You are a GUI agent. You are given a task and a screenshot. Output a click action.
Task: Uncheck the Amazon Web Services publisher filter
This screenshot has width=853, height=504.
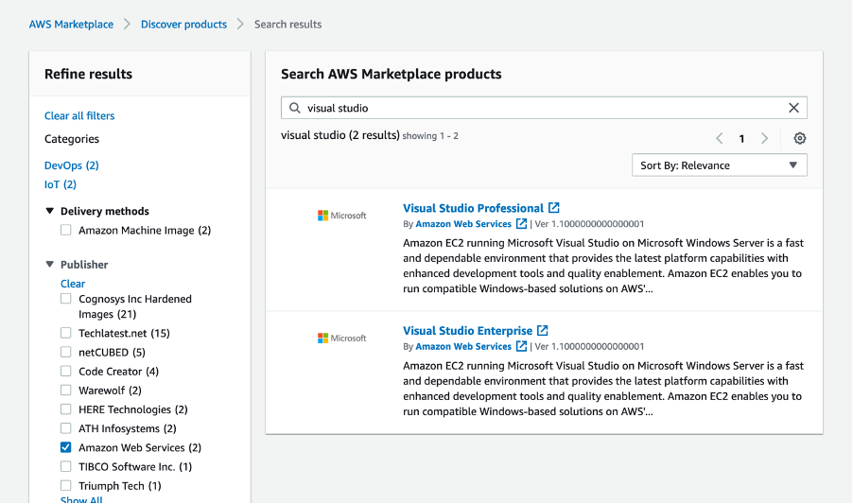click(x=66, y=447)
